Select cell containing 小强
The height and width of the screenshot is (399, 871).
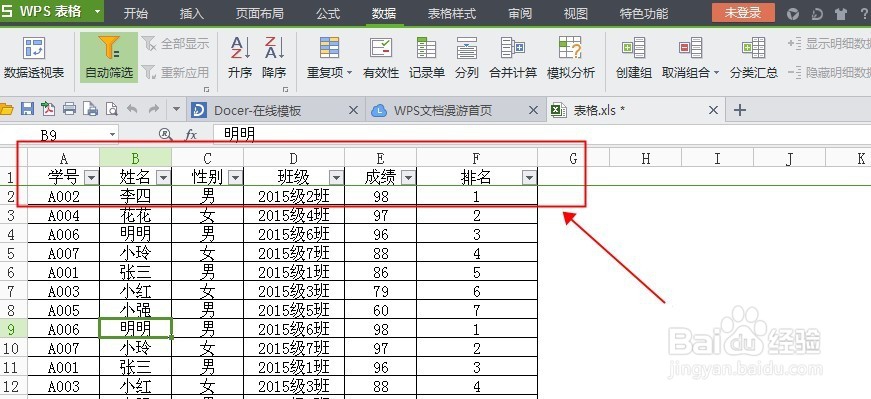point(136,310)
